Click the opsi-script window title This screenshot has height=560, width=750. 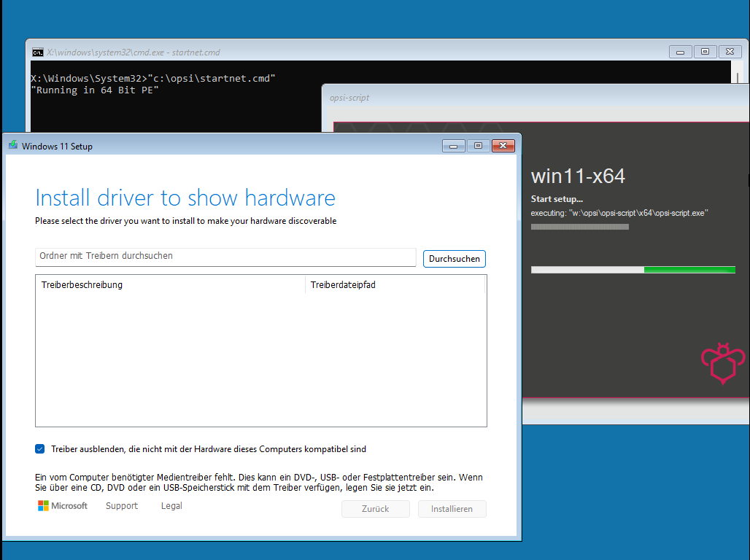349,98
